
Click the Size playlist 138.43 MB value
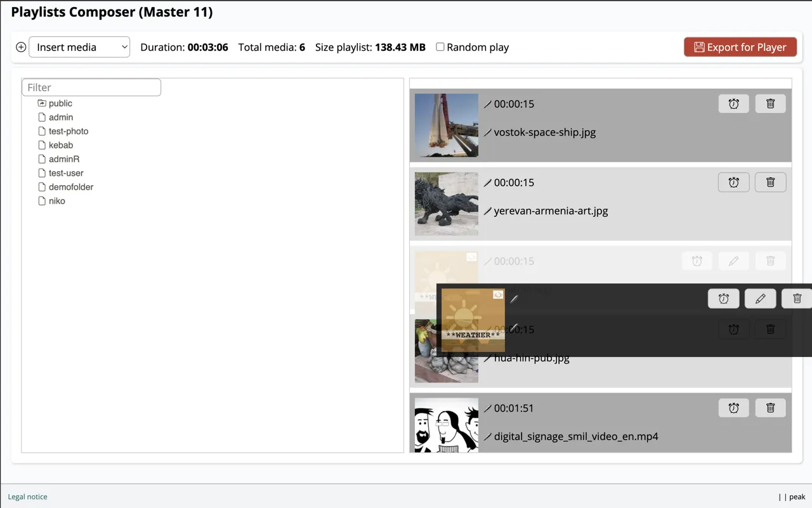400,47
